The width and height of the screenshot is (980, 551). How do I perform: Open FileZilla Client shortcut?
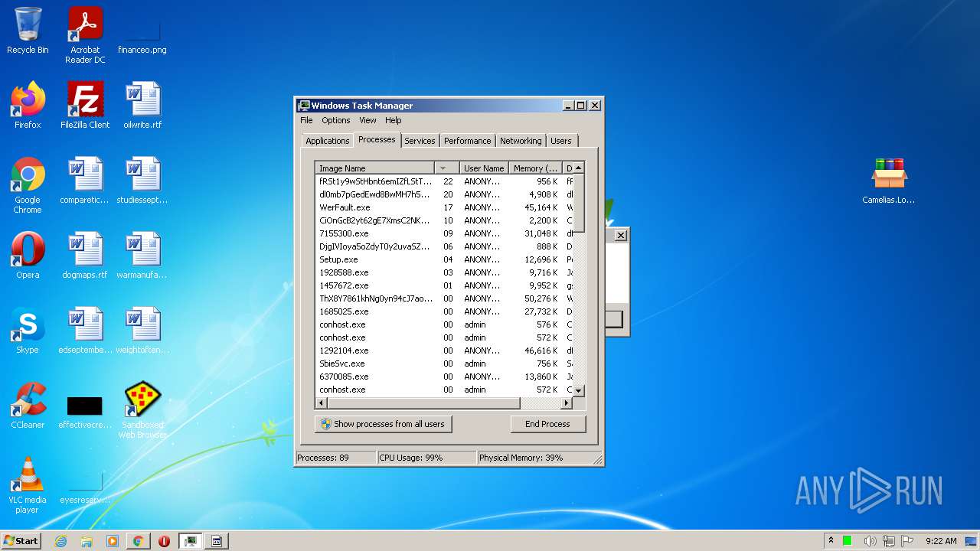click(85, 106)
